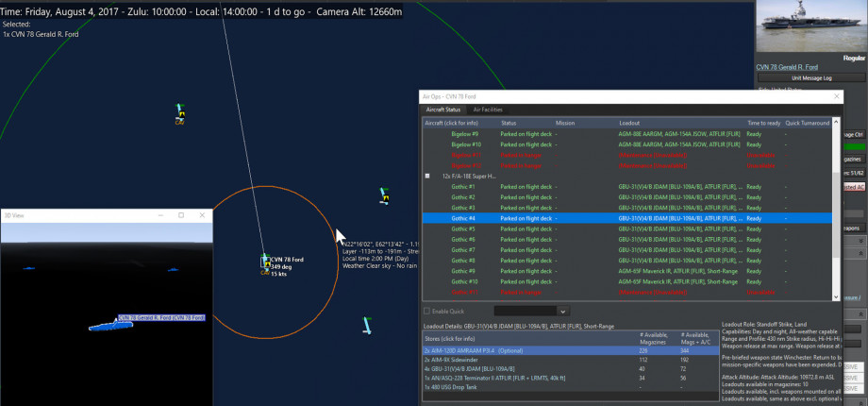The image size is (868, 406).
Task: Select the Gothic #8 aircraft row
Action: (x=627, y=261)
